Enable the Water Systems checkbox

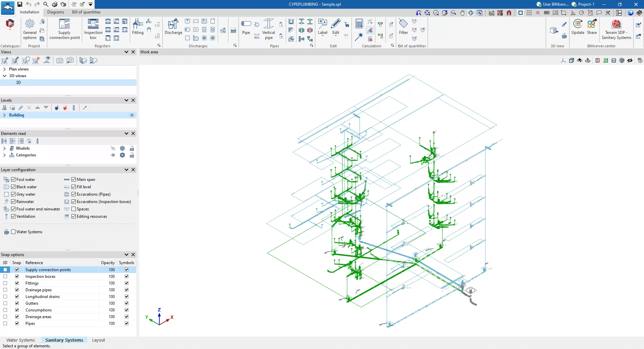13,232
